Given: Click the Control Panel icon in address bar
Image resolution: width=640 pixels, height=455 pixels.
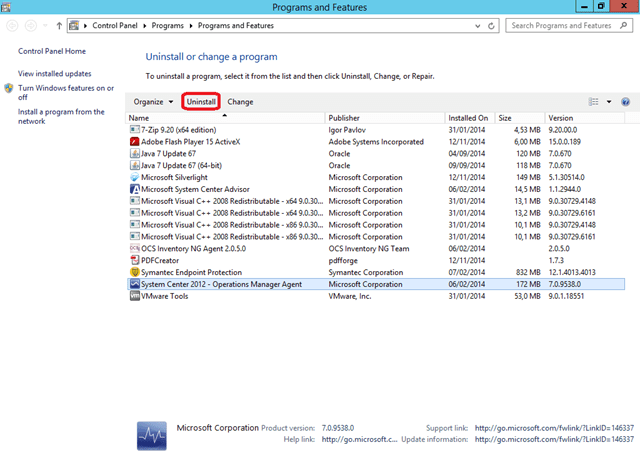Looking at the screenshot, I should click(x=74, y=26).
